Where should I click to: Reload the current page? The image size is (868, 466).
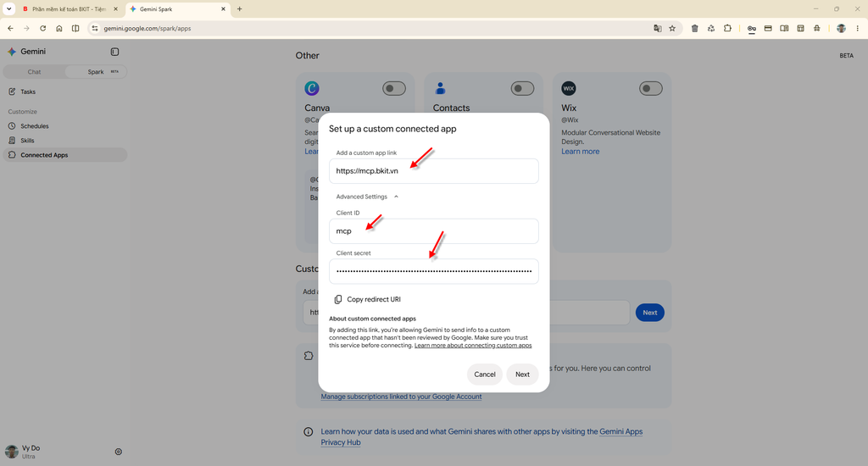coord(42,28)
